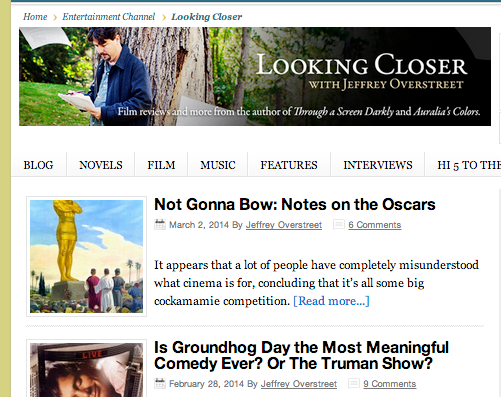Open the 6 Comments link
The height and width of the screenshot is (397, 501).
click(375, 225)
